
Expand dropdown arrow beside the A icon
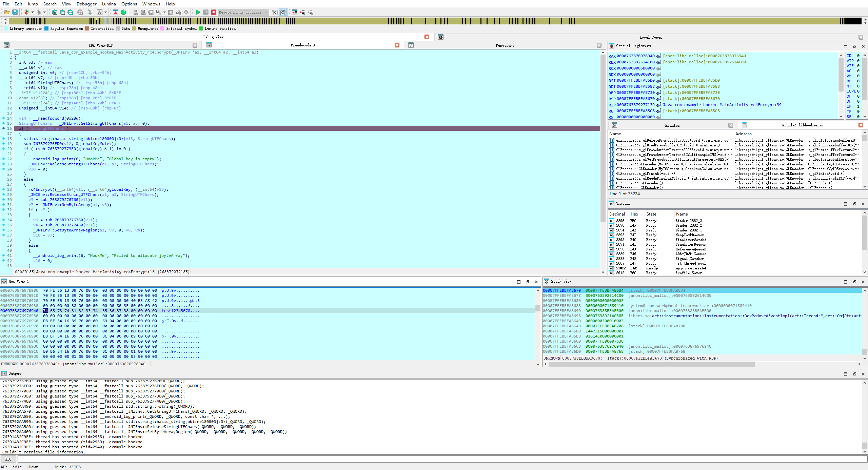105,12
